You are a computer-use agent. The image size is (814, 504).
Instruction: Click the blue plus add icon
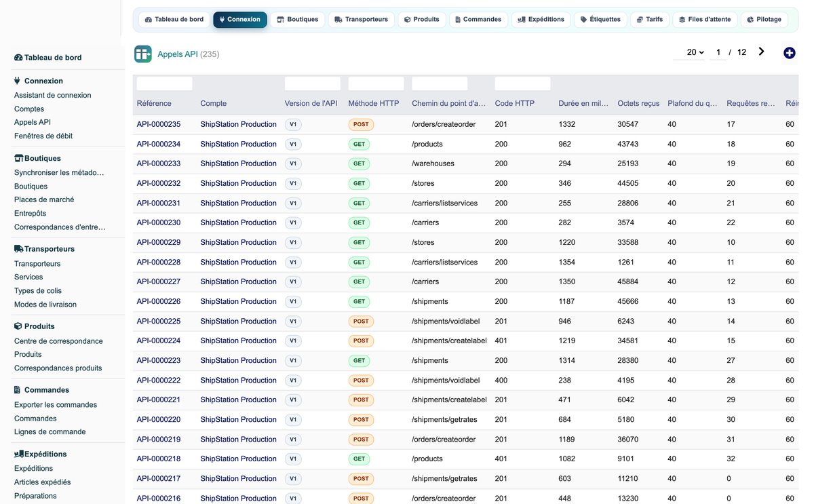[x=789, y=53]
